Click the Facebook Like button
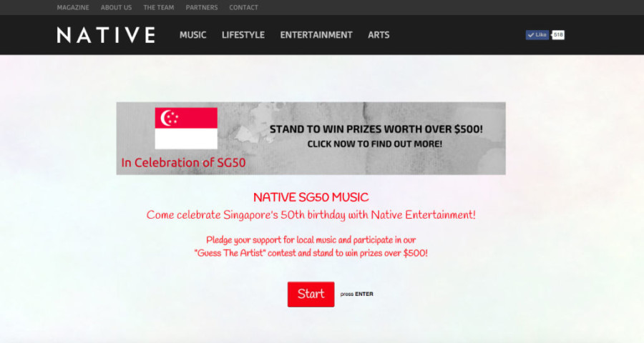644x343 pixels. pos(537,35)
